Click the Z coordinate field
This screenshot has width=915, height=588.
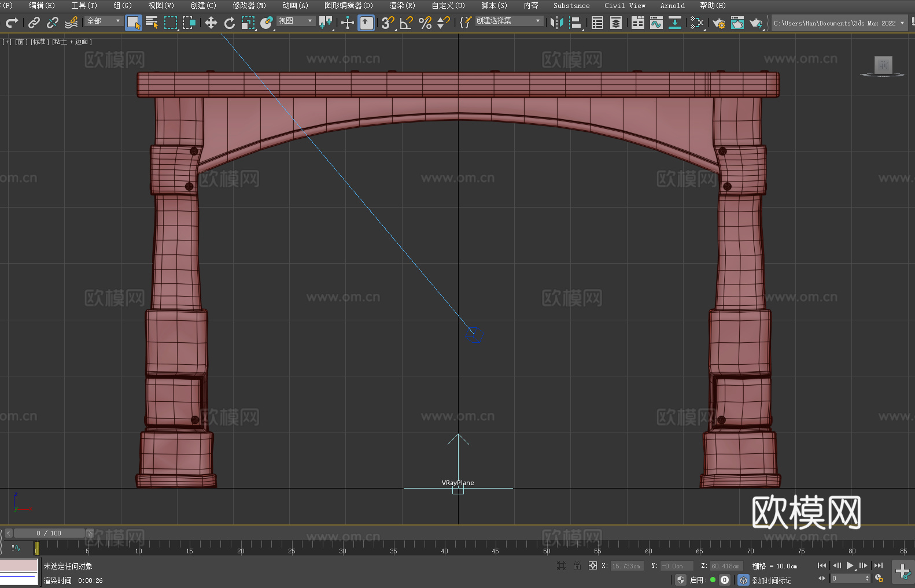726,566
